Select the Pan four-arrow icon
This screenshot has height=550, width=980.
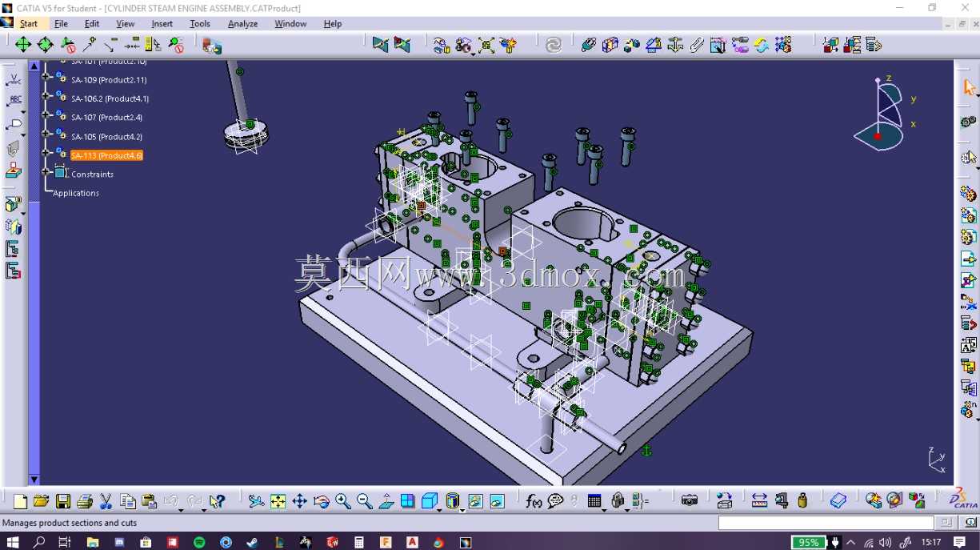[299, 501]
